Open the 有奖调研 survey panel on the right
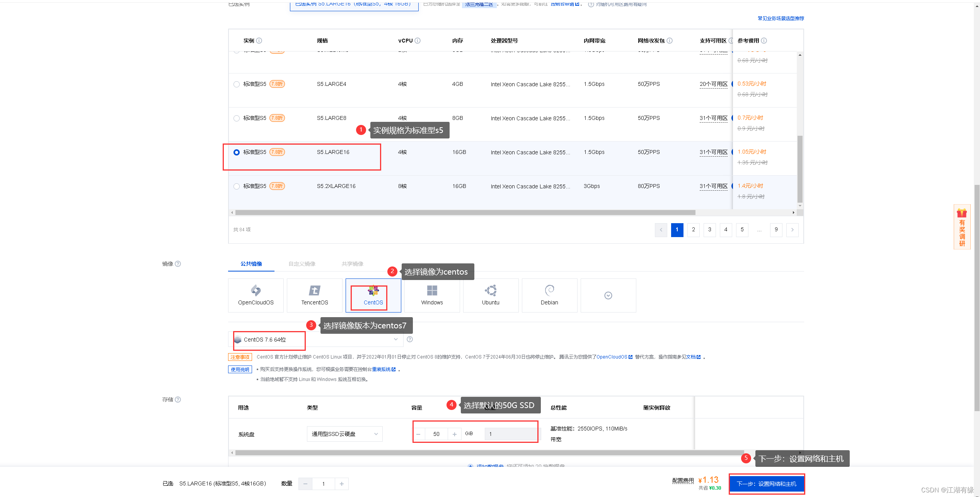This screenshot has width=980, height=497. pyautogui.click(x=962, y=227)
